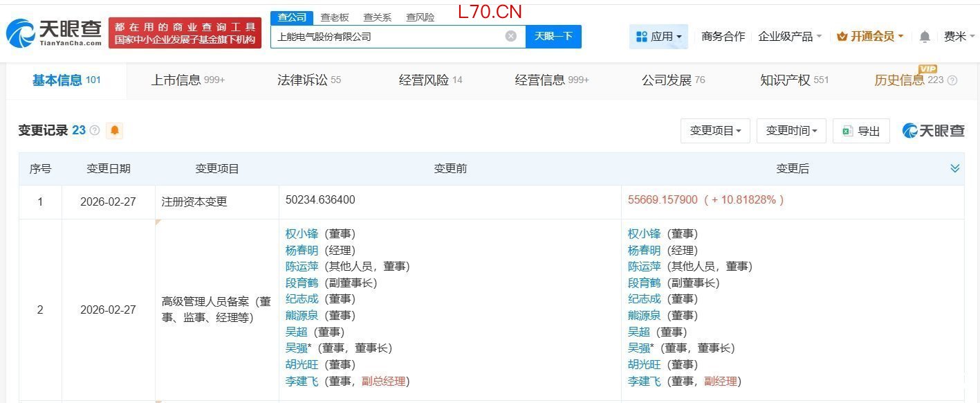The image size is (980, 403).
Task: Open the 应用 apps dropdown
Action: pos(658,36)
